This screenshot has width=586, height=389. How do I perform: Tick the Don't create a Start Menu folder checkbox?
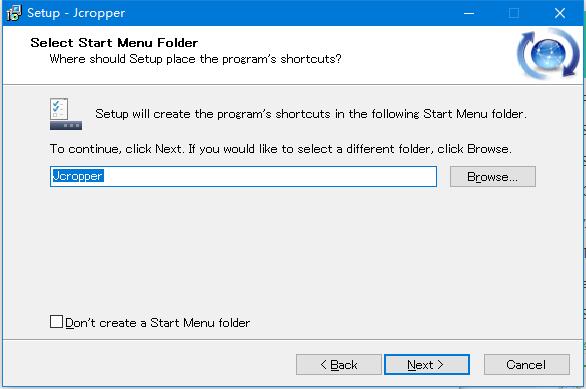point(56,321)
